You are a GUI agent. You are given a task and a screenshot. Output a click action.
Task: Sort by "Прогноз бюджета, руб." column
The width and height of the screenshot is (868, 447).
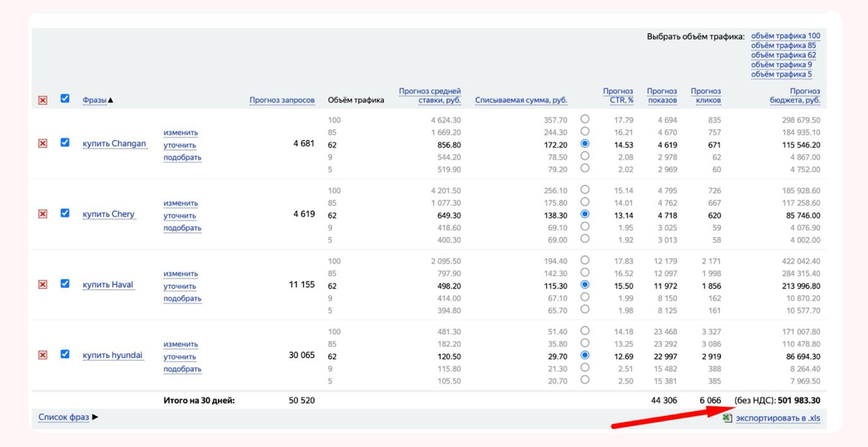795,95
